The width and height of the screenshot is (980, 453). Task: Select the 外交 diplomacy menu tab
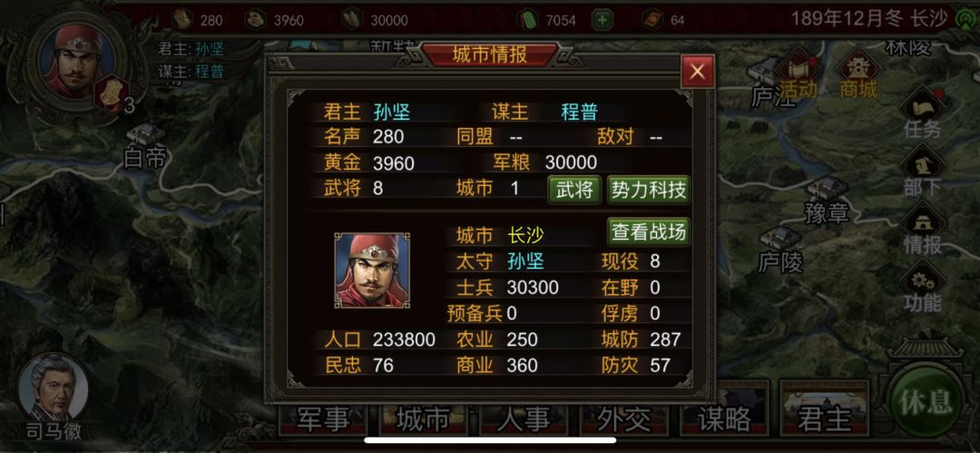(623, 418)
